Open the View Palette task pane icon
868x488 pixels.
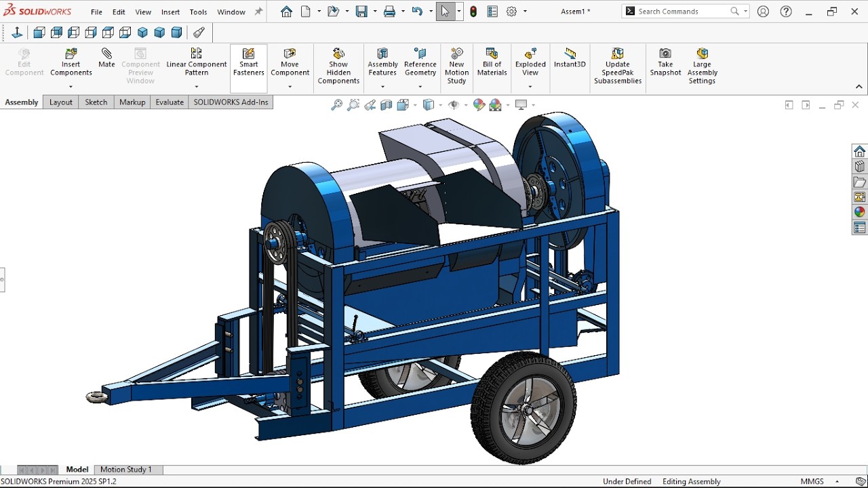coord(860,197)
